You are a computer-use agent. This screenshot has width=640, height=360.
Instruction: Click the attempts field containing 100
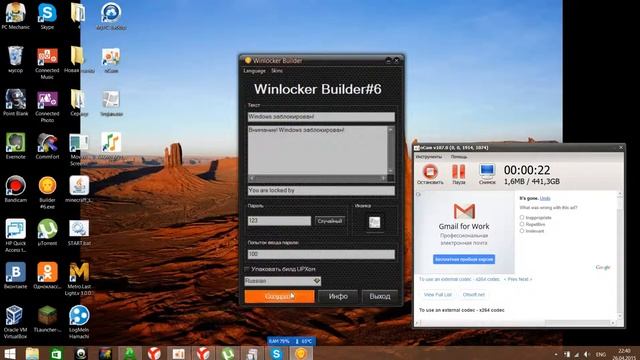point(321,254)
